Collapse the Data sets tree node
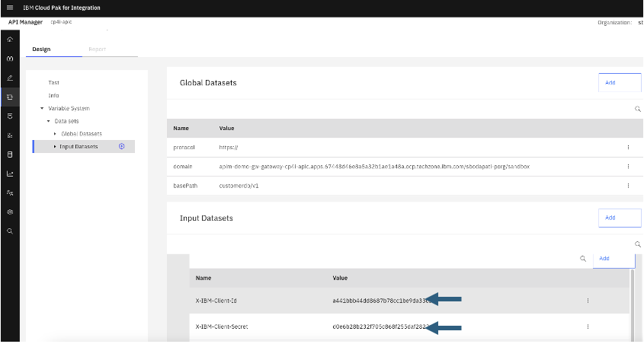Viewport: 644px width, 344px height. coord(48,121)
